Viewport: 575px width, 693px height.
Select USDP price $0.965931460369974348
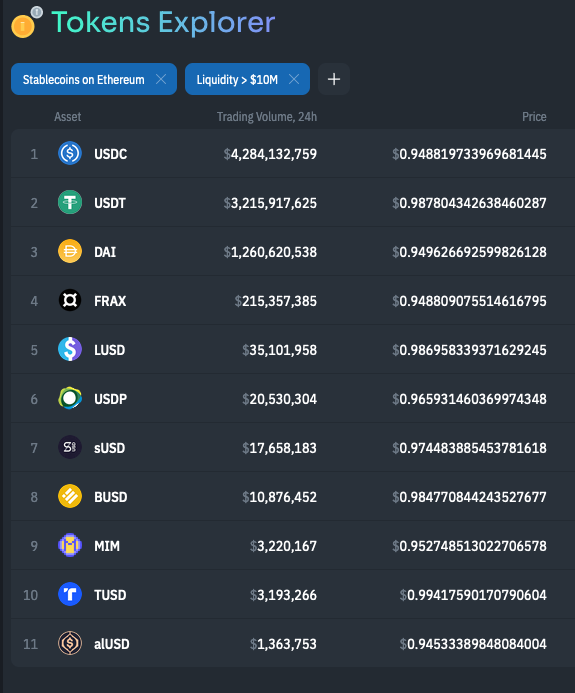point(469,399)
